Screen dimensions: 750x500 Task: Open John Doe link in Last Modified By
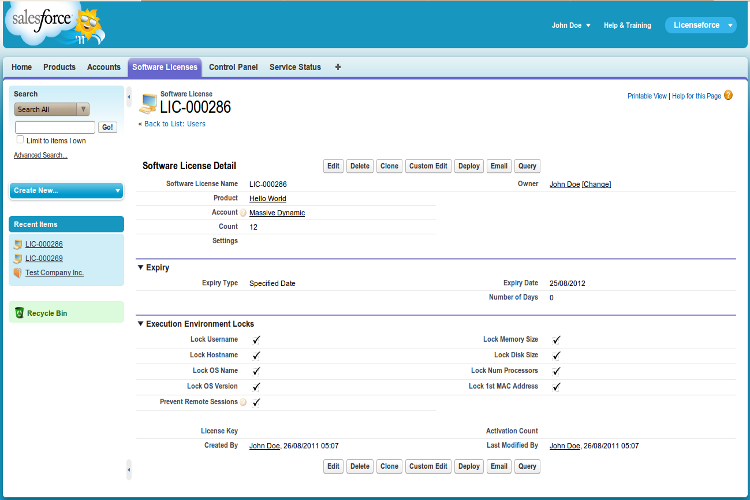(x=565, y=446)
